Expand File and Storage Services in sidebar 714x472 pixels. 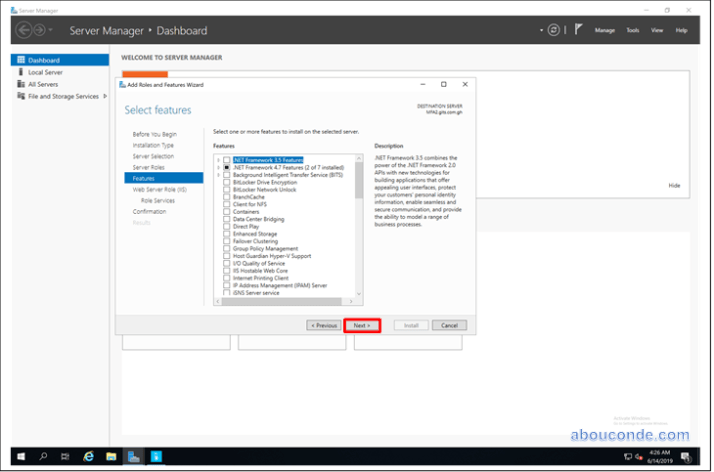coord(106,96)
